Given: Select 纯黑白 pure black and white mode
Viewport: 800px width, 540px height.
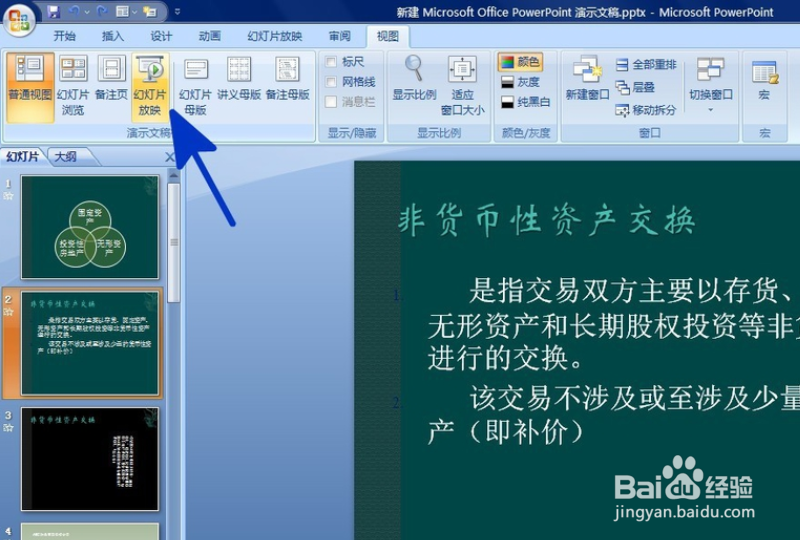Looking at the screenshot, I should [526, 102].
